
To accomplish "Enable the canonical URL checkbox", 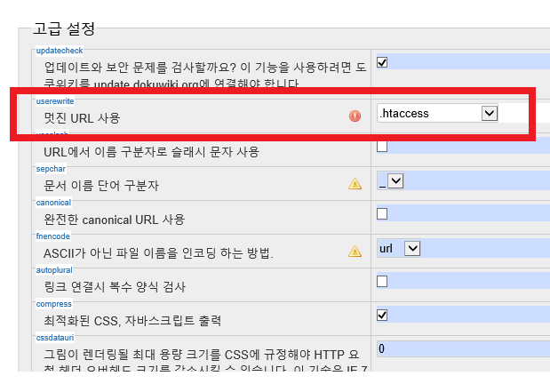I will click(x=382, y=213).
